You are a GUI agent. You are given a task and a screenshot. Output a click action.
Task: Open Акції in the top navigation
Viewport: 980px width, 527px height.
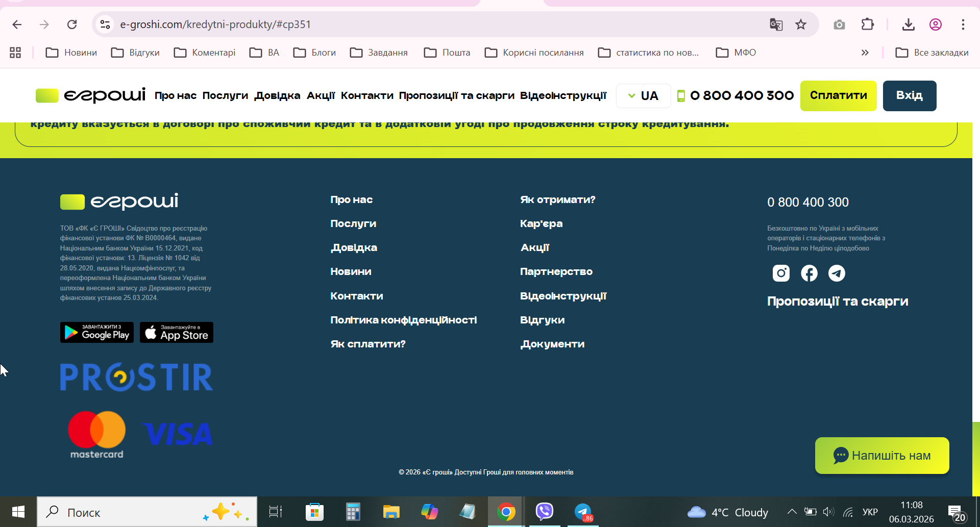pos(321,95)
